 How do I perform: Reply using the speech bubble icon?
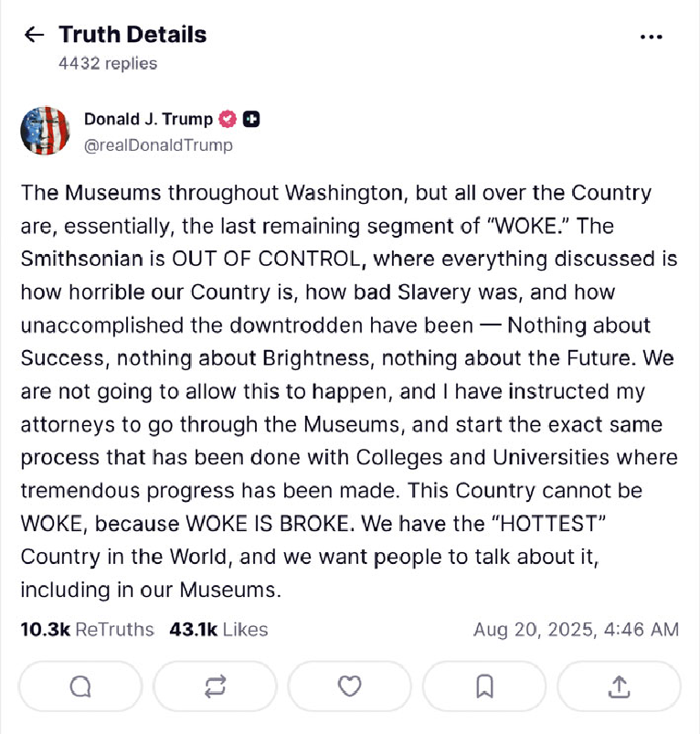coord(80,686)
